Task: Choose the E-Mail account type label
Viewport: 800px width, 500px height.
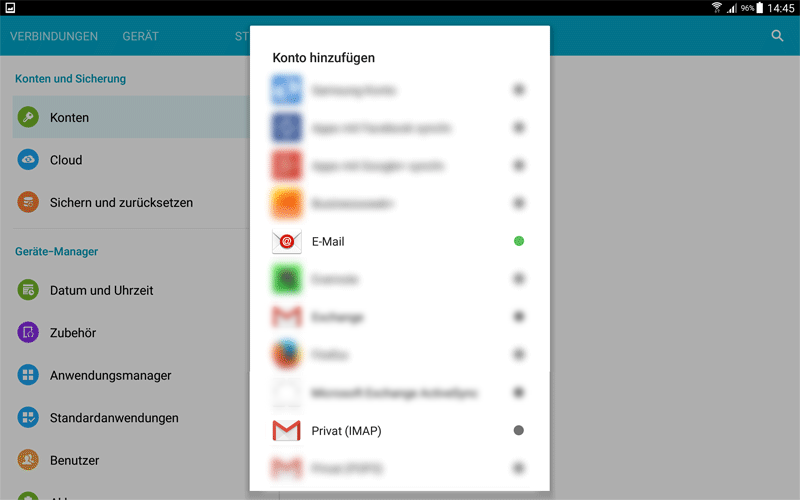Action: [328, 242]
